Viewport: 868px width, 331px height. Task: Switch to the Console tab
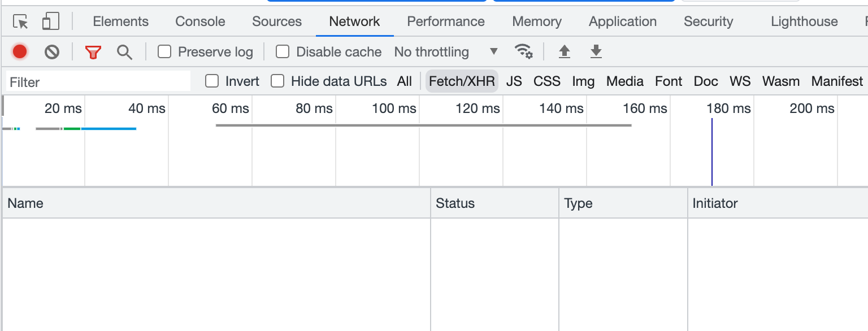(200, 21)
